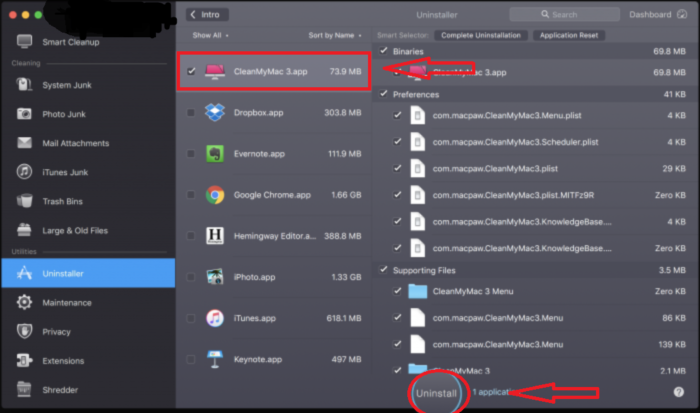
Task: Click the Google Chrome icon
Action: (215, 195)
